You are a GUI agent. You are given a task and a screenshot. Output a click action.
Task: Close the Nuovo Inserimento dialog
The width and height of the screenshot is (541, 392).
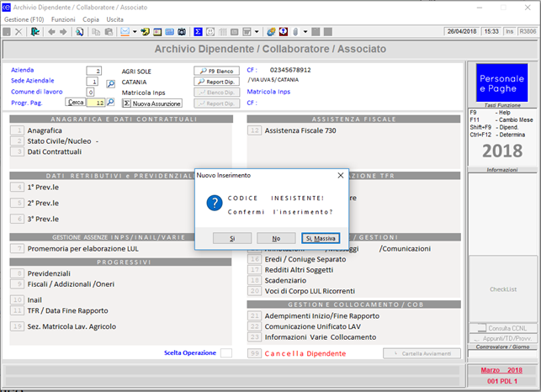[341, 176]
